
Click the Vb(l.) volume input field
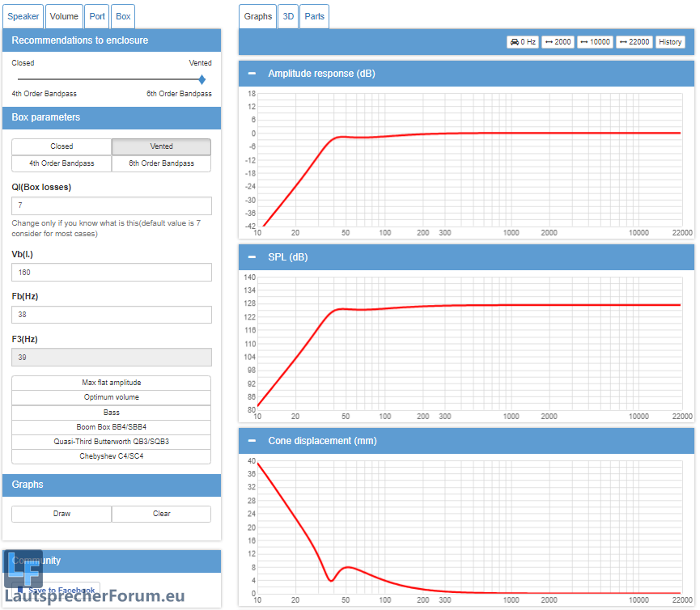coord(112,273)
